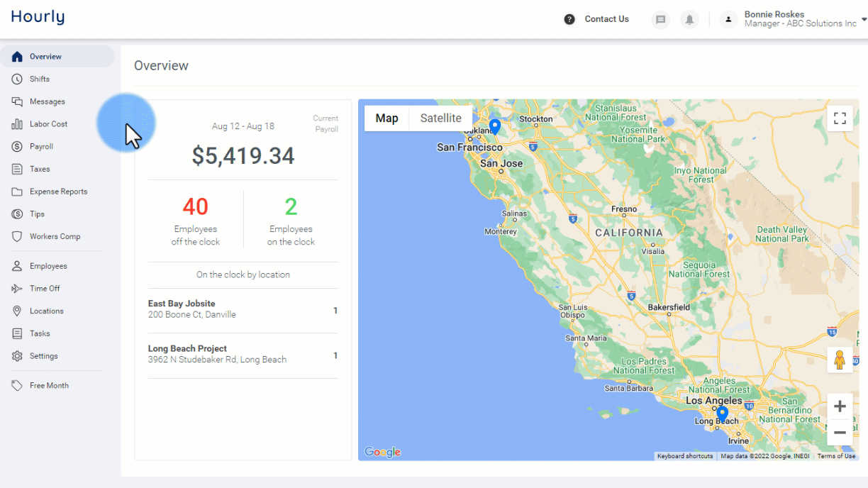Zoom in on the map
Screen dimensions: 868x488
coord(840,406)
